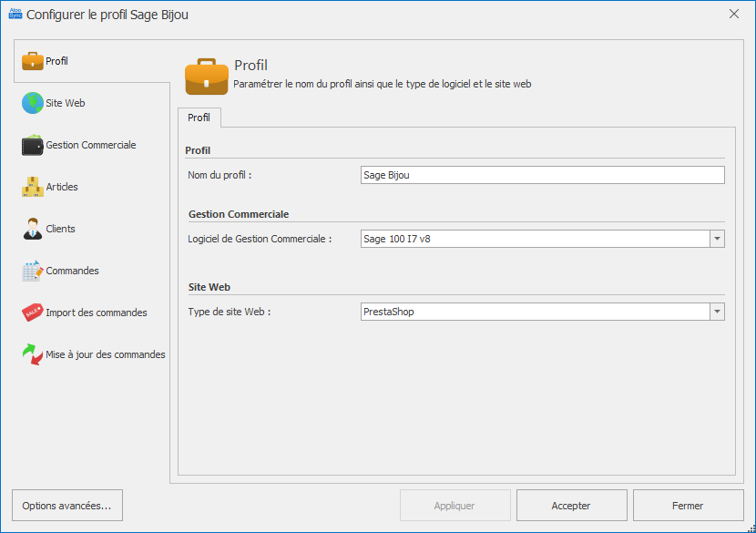This screenshot has width=756, height=533.
Task: Click the Articles boxes icon
Action: click(33, 187)
